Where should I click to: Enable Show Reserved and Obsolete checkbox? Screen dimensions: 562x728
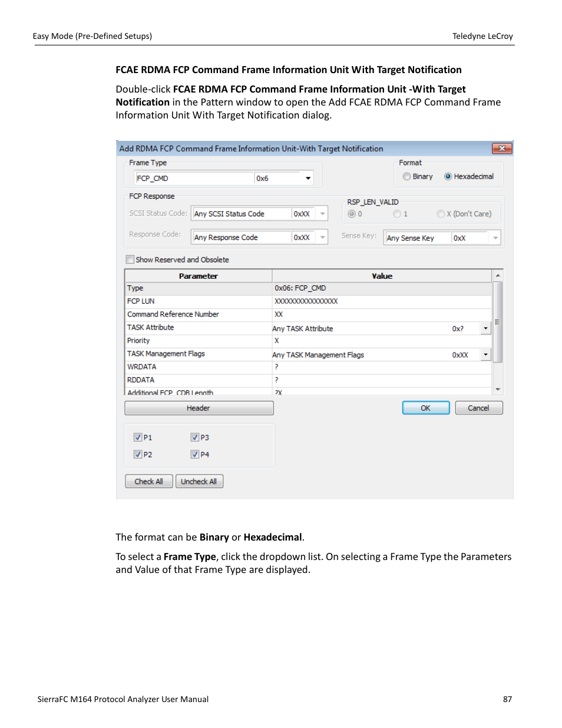click(130, 259)
